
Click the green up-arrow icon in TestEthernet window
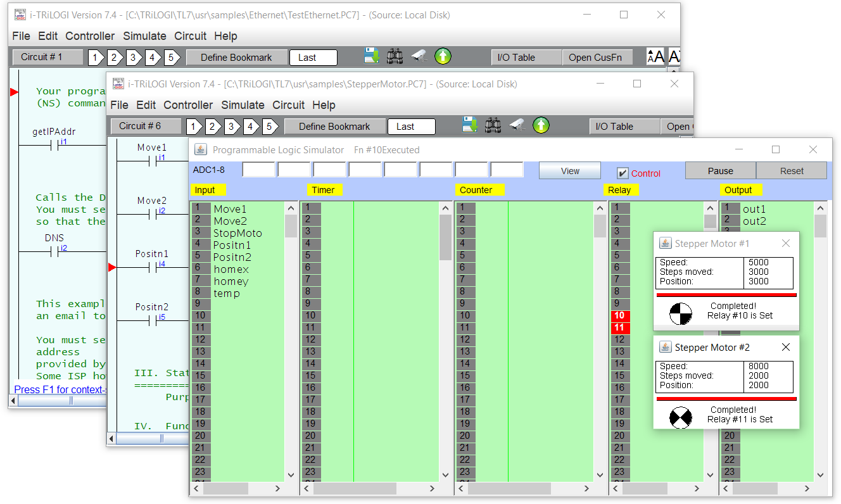(x=443, y=56)
